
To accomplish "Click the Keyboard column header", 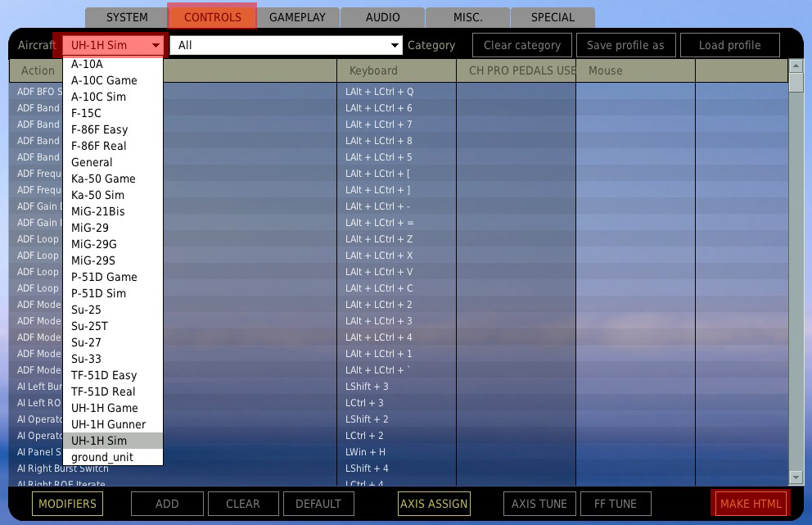I will pyautogui.click(x=373, y=71).
